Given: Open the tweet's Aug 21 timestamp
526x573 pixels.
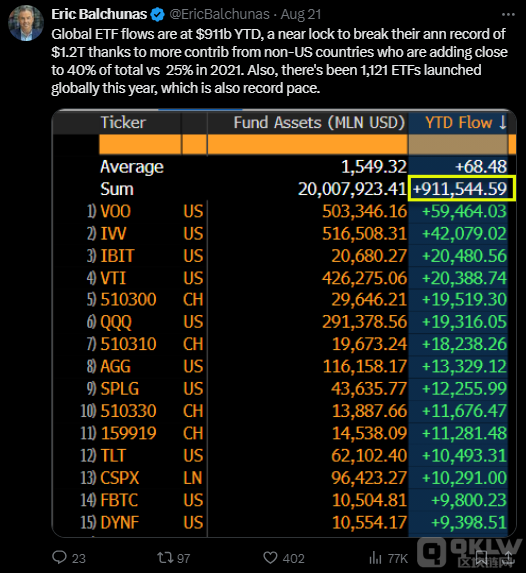Looking at the screenshot, I should pyautogui.click(x=300, y=14).
